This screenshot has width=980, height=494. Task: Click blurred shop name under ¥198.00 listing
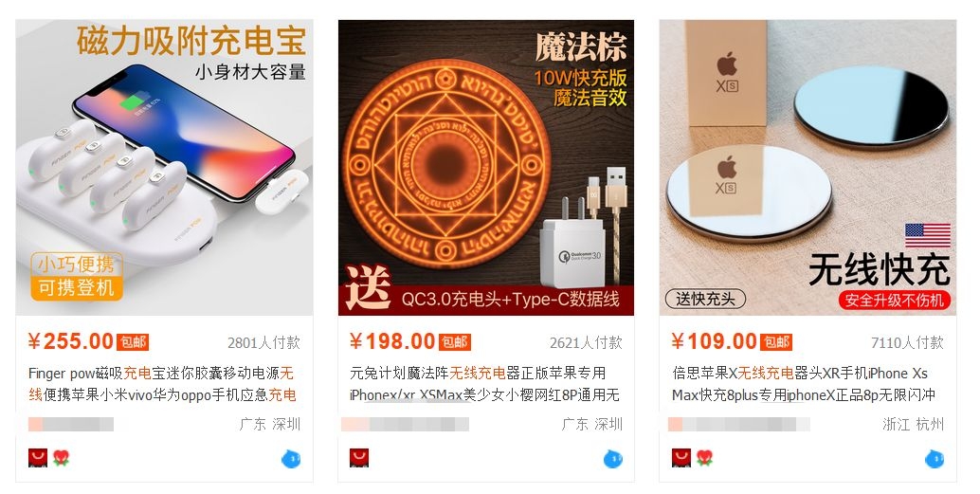point(405,425)
